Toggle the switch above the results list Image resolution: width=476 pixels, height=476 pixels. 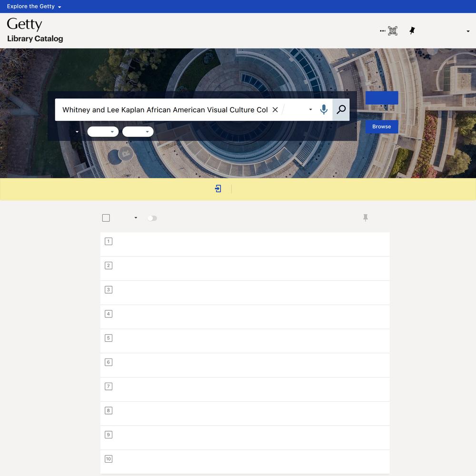(152, 218)
